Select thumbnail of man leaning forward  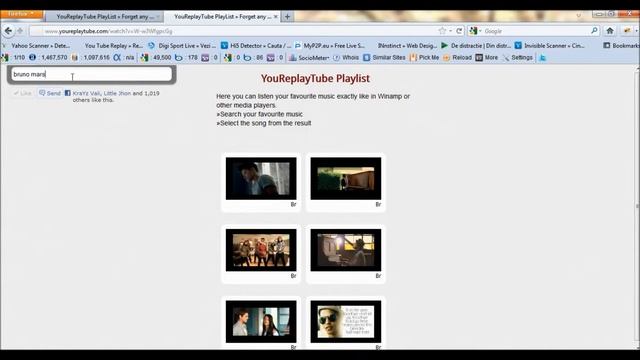click(x=261, y=179)
